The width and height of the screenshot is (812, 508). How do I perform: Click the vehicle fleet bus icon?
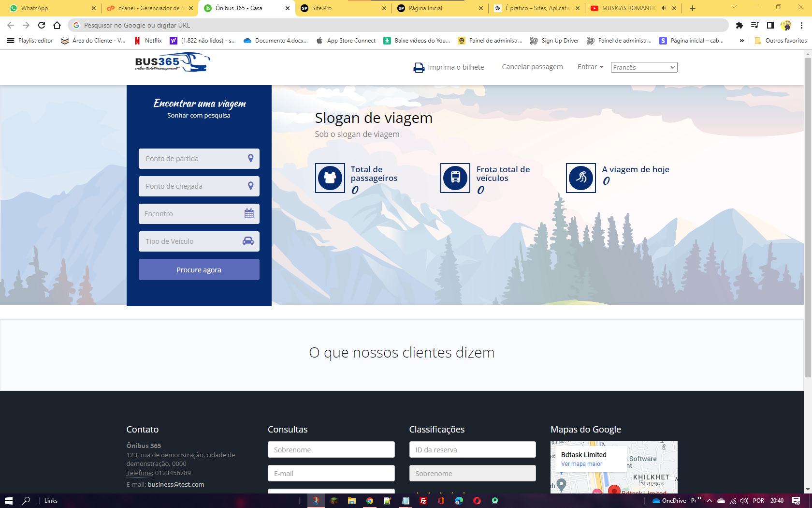455,178
